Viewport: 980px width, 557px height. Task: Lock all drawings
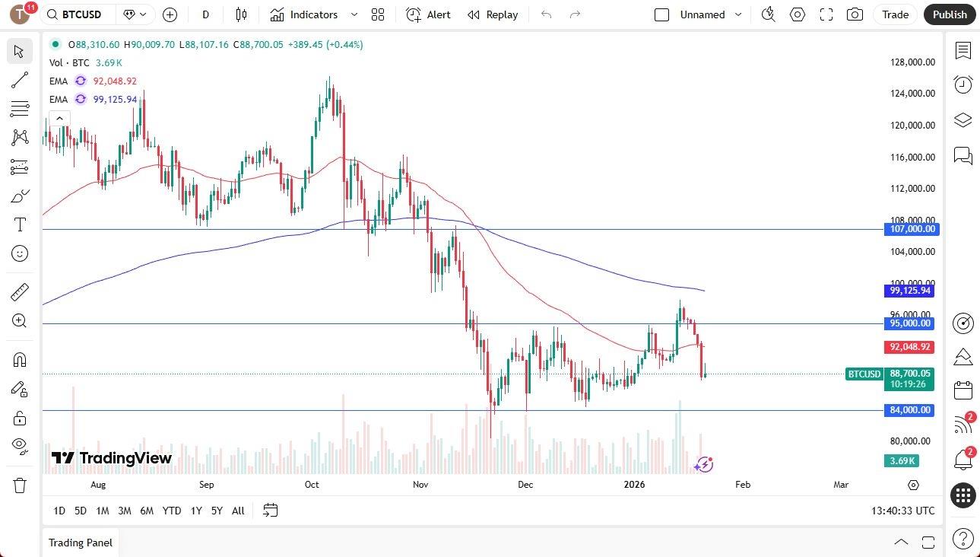coord(20,418)
